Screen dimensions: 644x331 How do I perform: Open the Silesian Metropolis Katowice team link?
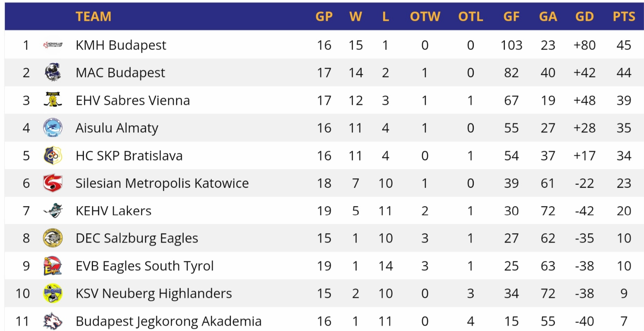click(162, 183)
